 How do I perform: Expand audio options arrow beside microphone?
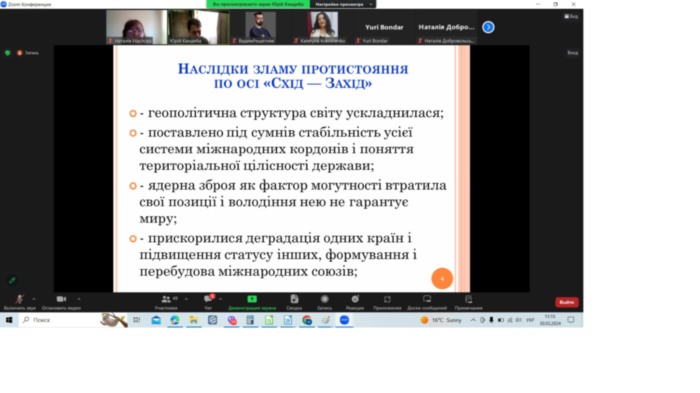(34, 299)
